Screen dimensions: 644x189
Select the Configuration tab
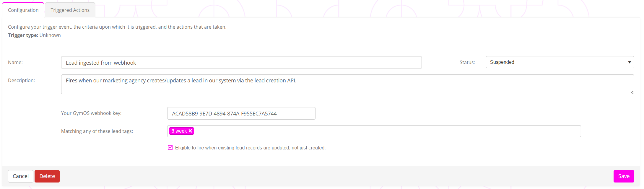(23, 10)
